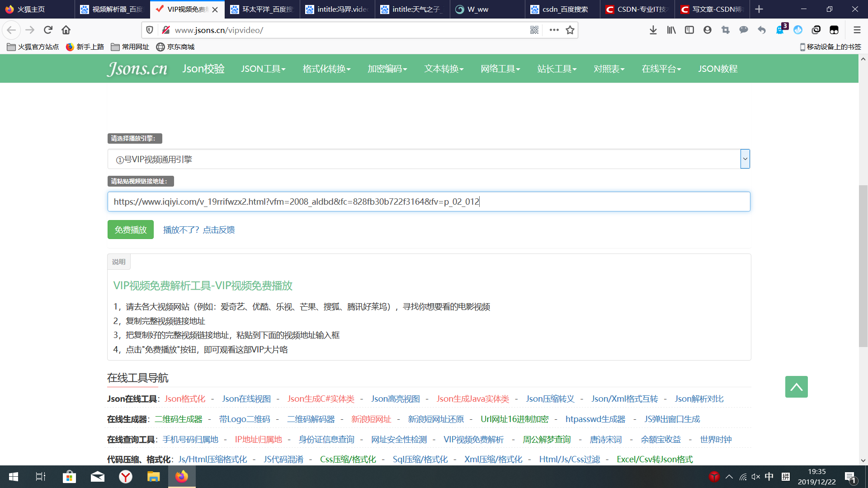Open the JSON工具 dropdown menu
The image size is (868, 488).
(263, 69)
